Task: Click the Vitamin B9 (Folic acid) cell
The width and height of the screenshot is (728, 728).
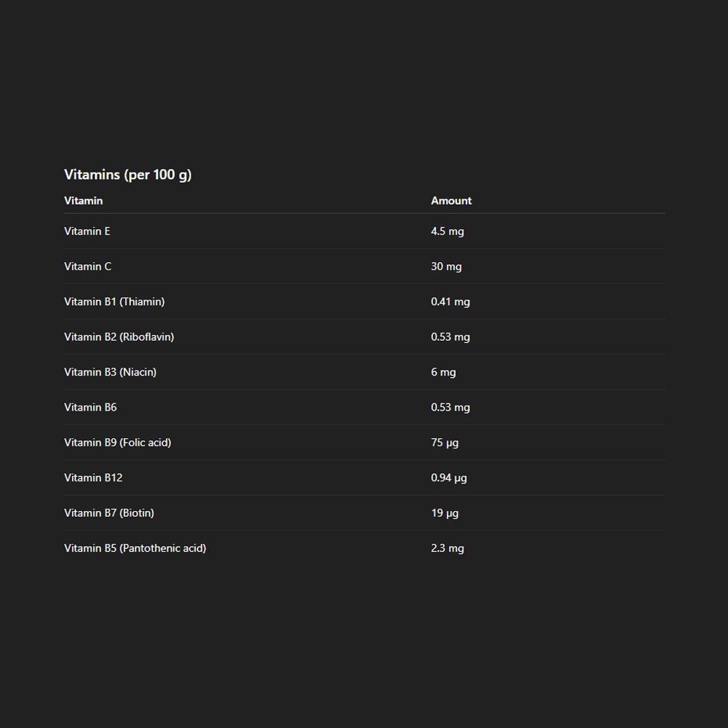Action: [117, 443]
